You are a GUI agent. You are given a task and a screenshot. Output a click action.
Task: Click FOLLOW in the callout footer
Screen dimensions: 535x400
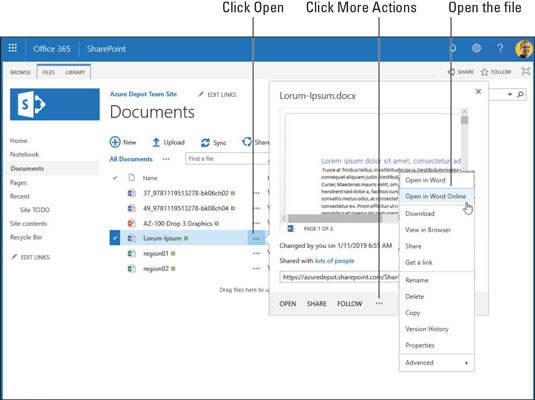click(x=349, y=304)
